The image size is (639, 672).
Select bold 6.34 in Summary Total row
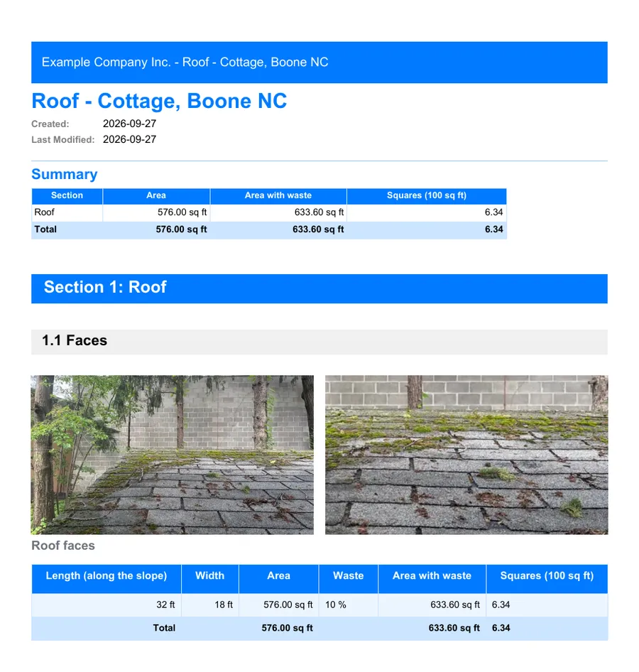click(494, 229)
